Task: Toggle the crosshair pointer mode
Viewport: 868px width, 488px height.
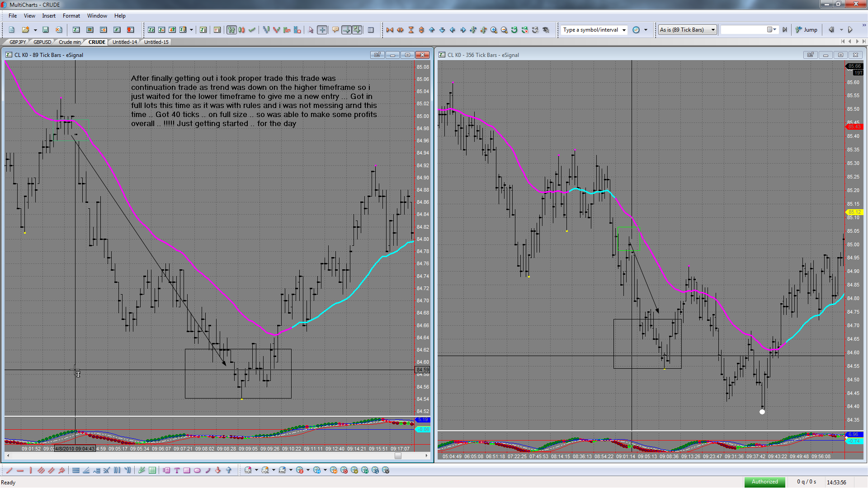Action: tap(322, 30)
